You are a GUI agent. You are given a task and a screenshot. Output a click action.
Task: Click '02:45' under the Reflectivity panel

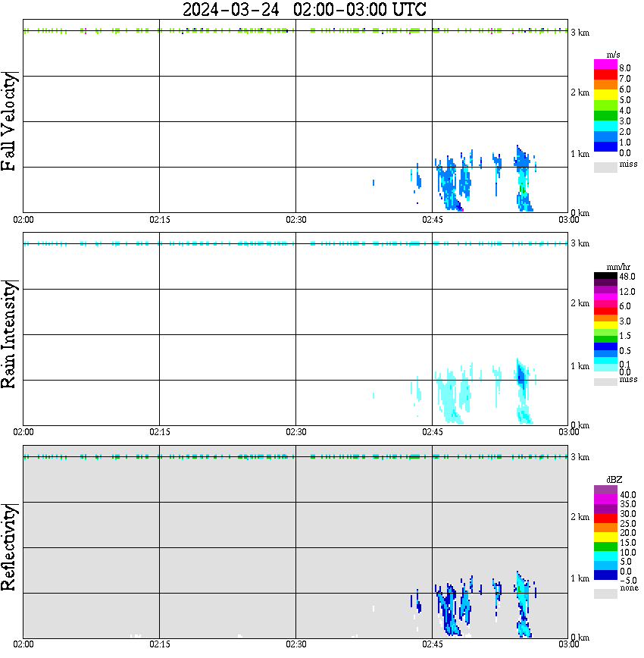pyautogui.click(x=433, y=644)
